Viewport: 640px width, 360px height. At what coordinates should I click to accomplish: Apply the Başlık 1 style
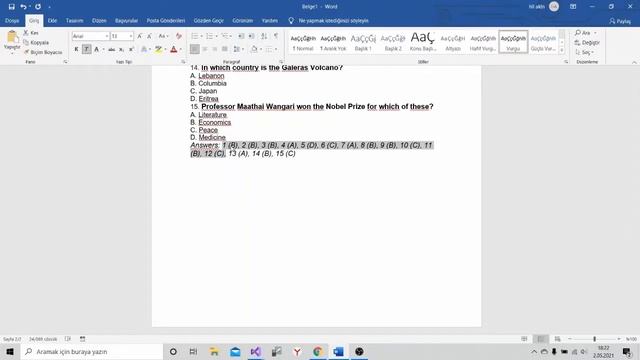[363, 42]
